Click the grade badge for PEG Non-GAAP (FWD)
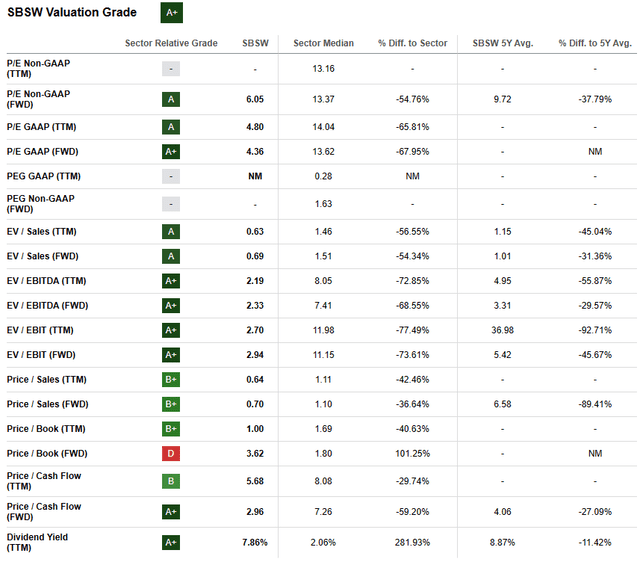 click(x=171, y=204)
